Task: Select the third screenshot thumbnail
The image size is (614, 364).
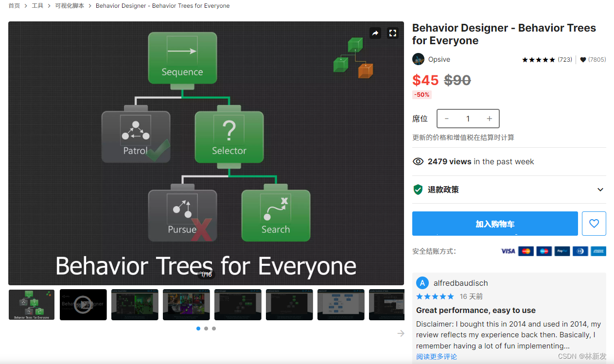Action: coord(135,305)
